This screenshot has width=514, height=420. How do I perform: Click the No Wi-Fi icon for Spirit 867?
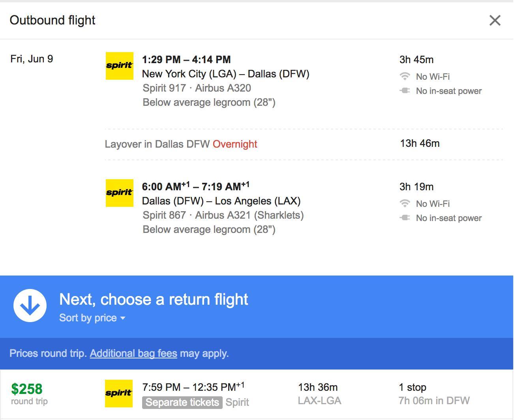(x=405, y=203)
